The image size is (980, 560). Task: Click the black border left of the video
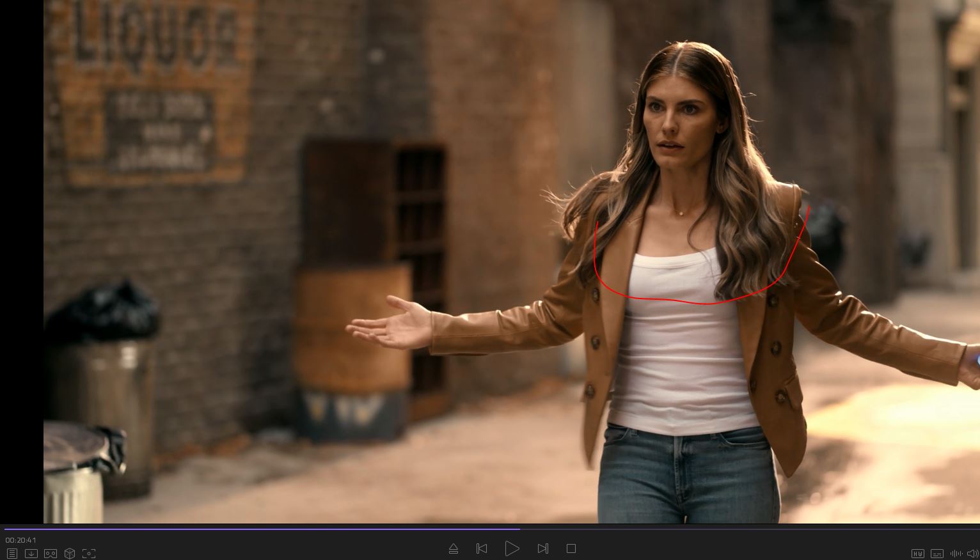coord(21,256)
